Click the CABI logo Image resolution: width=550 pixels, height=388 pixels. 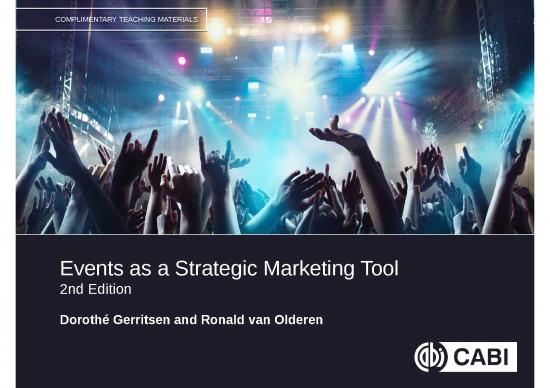(x=465, y=357)
